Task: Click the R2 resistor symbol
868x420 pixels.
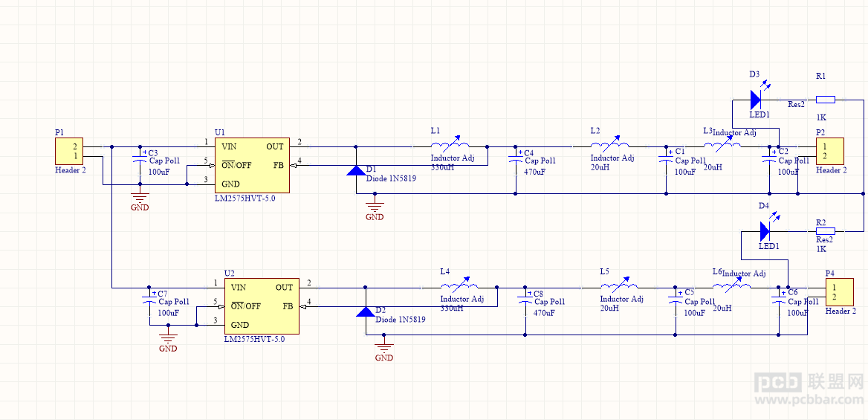Action: pos(826,230)
